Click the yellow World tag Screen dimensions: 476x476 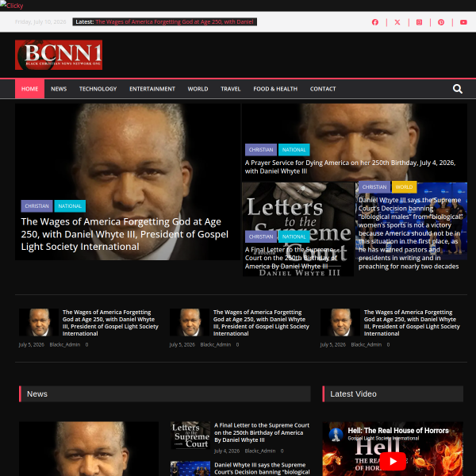(404, 187)
